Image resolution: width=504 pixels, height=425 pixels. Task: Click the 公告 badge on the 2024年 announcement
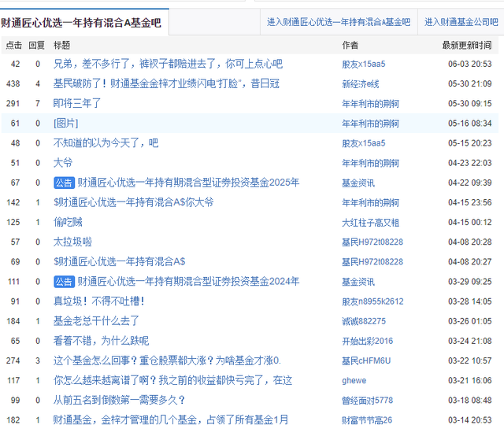pyautogui.click(x=64, y=282)
